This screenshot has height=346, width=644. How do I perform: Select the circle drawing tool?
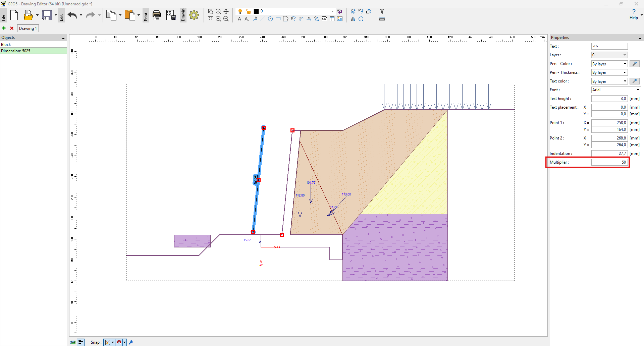pos(270,19)
